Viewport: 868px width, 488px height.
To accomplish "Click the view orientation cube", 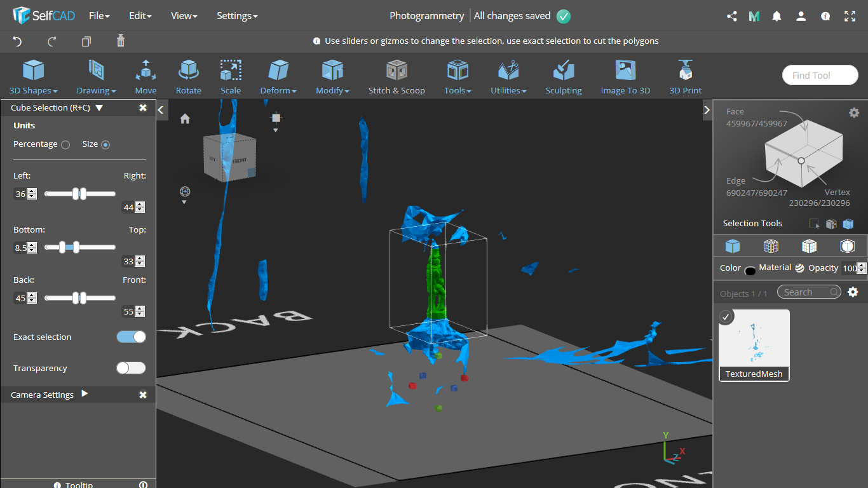I will point(229,158).
